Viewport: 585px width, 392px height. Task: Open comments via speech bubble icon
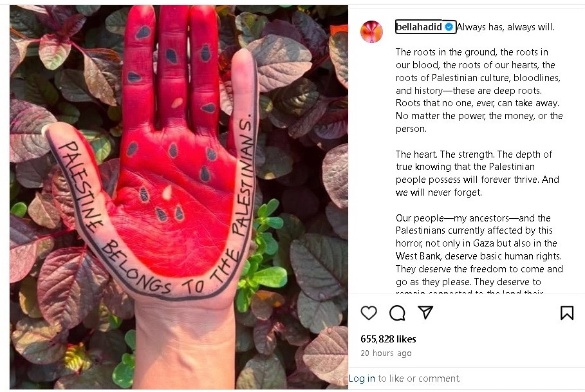397,313
